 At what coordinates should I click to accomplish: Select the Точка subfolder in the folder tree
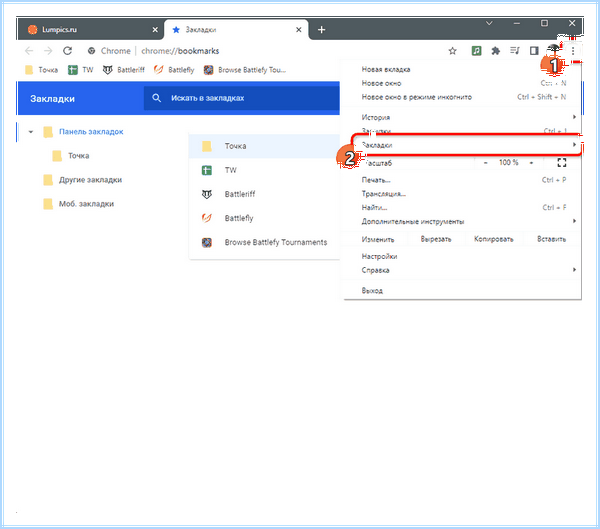(x=71, y=156)
